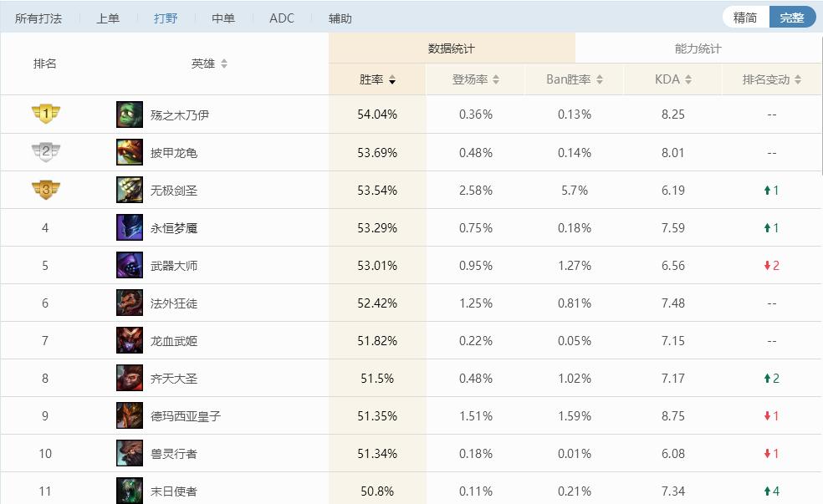This screenshot has width=823, height=504.
Task: Click the 法外狂徒 champion icon
Action: coord(129,303)
